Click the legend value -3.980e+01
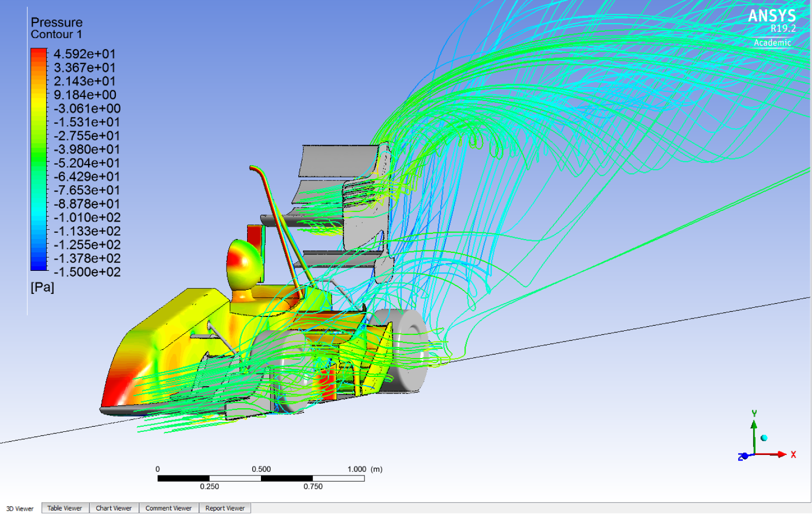Screen dimensions: 812x516 pos(87,149)
